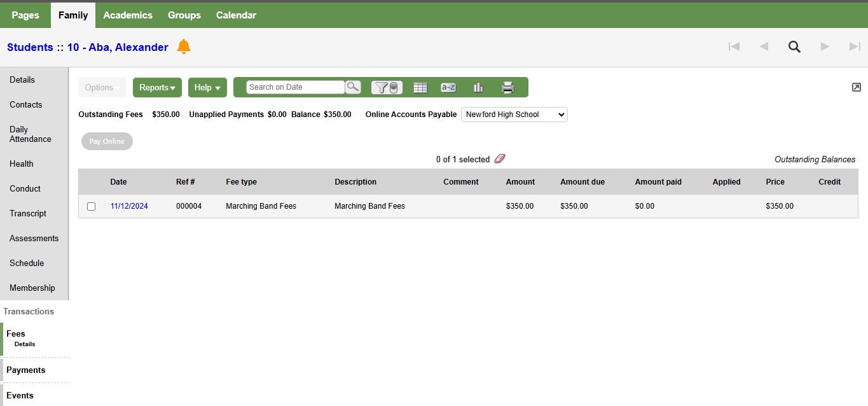
Task: Expand the Help dropdown
Action: coord(207,87)
